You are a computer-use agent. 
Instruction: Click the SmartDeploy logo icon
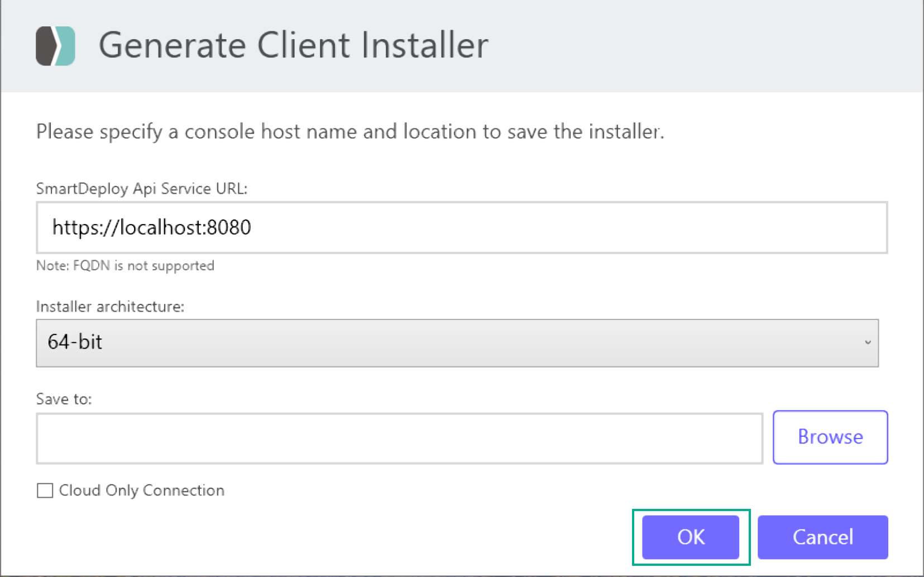point(55,46)
